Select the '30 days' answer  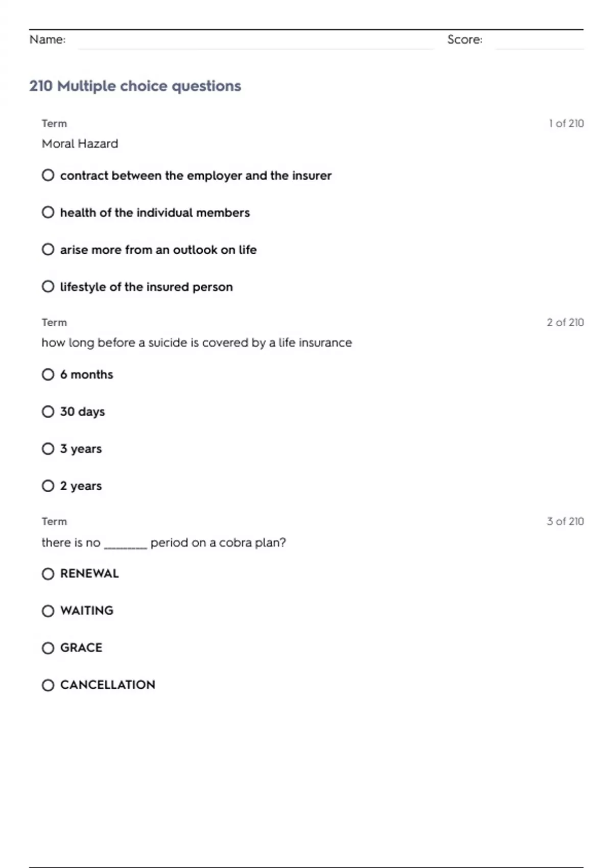pyautogui.click(x=48, y=412)
